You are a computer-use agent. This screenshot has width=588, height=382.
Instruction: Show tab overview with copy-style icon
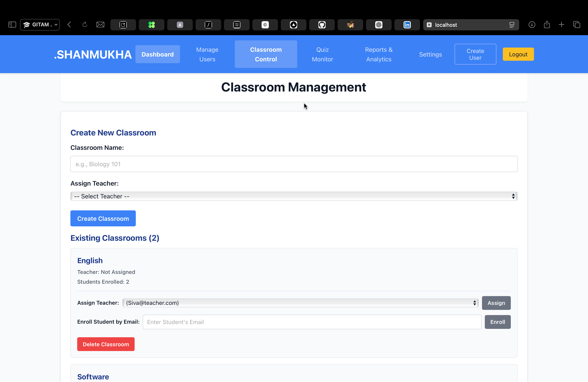[577, 25]
